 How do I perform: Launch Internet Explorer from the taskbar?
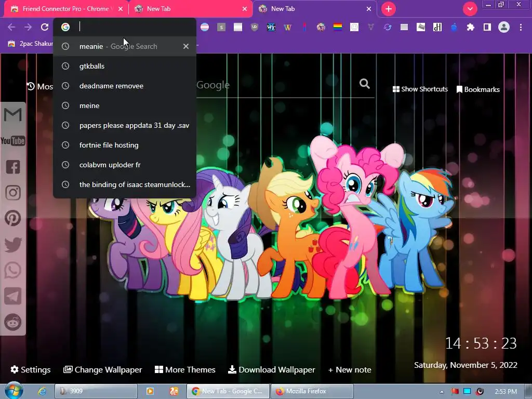[42, 391]
